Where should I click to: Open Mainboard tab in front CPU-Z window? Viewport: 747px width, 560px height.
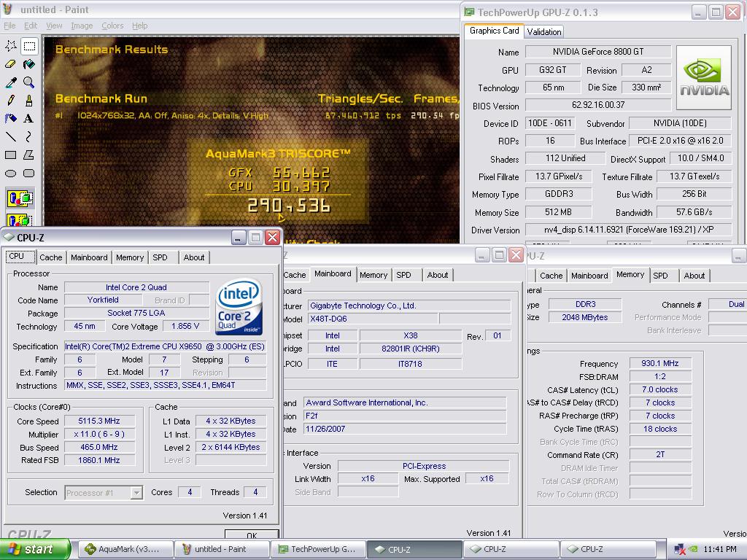click(x=89, y=257)
